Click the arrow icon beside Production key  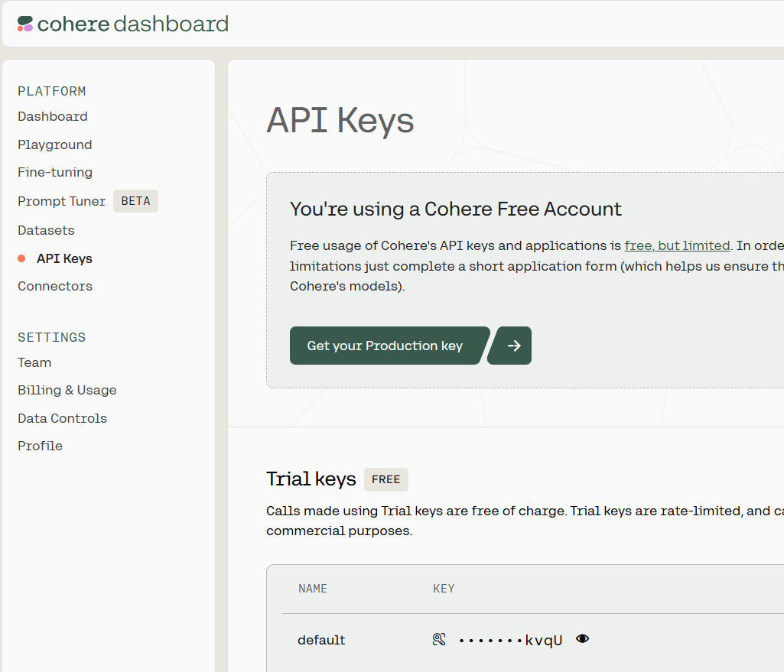513,346
